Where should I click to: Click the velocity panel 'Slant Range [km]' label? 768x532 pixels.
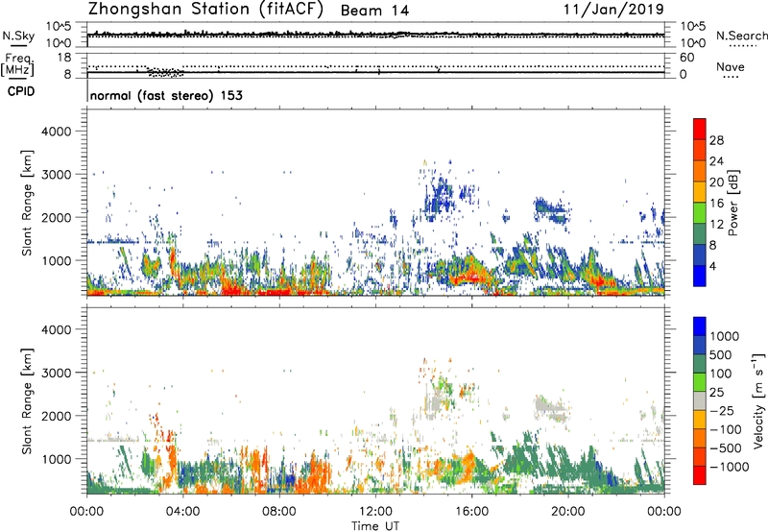tap(27, 401)
